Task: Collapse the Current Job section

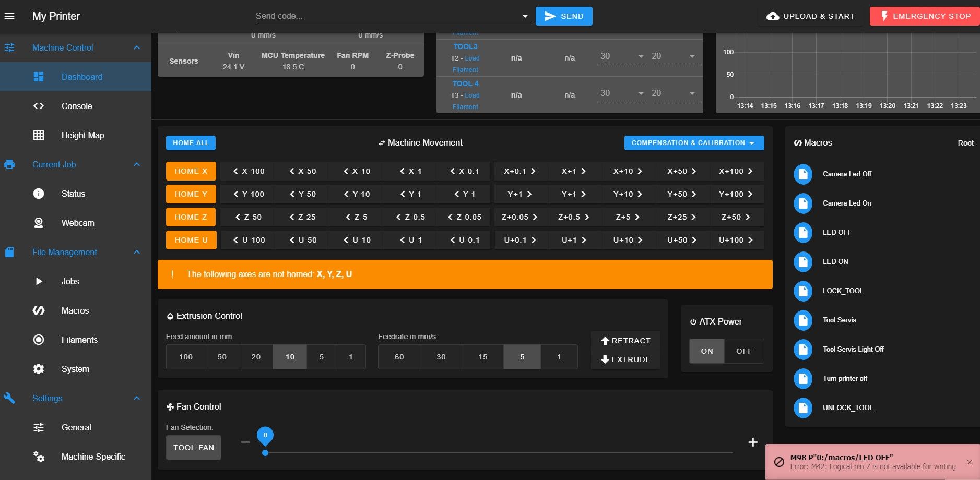Action: pyautogui.click(x=137, y=164)
